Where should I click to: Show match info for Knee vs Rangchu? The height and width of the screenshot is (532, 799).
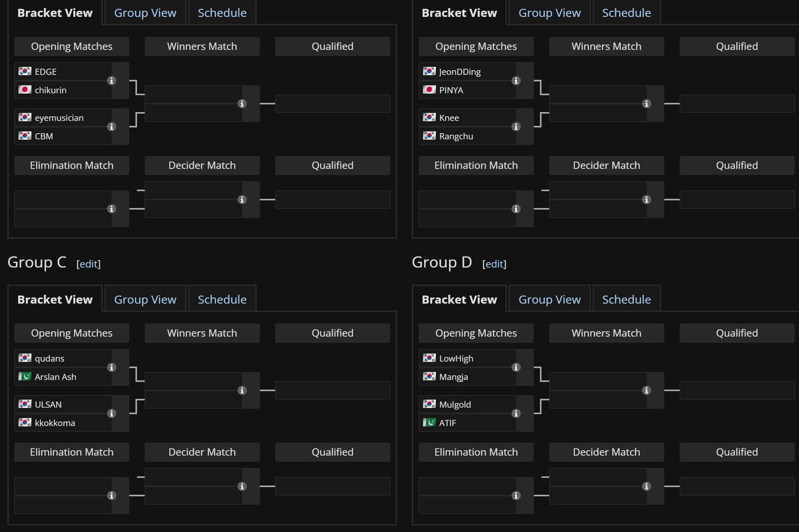[x=516, y=127]
